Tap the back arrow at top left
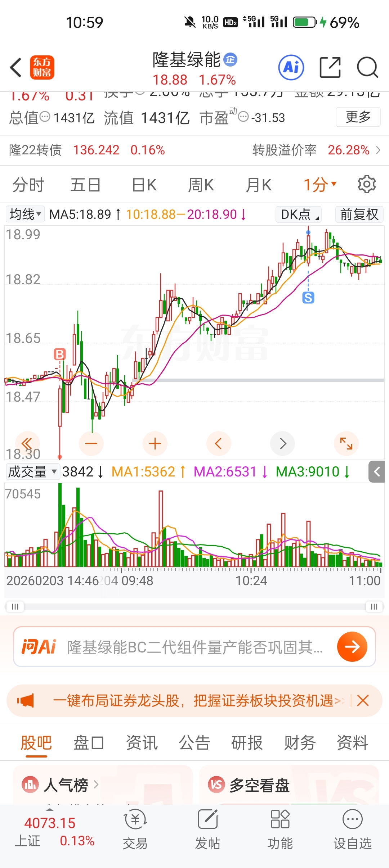389x868 pixels. (x=16, y=67)
